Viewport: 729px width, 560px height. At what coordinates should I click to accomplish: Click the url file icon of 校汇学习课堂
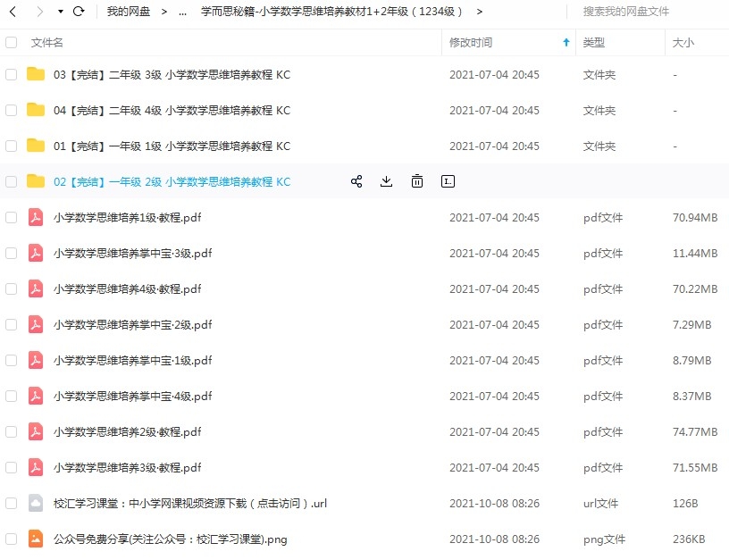(x=36, y=503)
